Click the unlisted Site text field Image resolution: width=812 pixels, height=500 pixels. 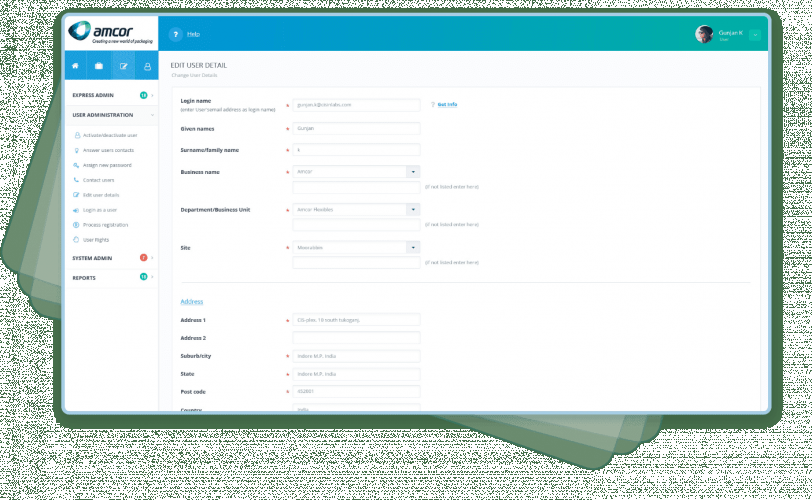pyautogui.click(x=356, y=262)
